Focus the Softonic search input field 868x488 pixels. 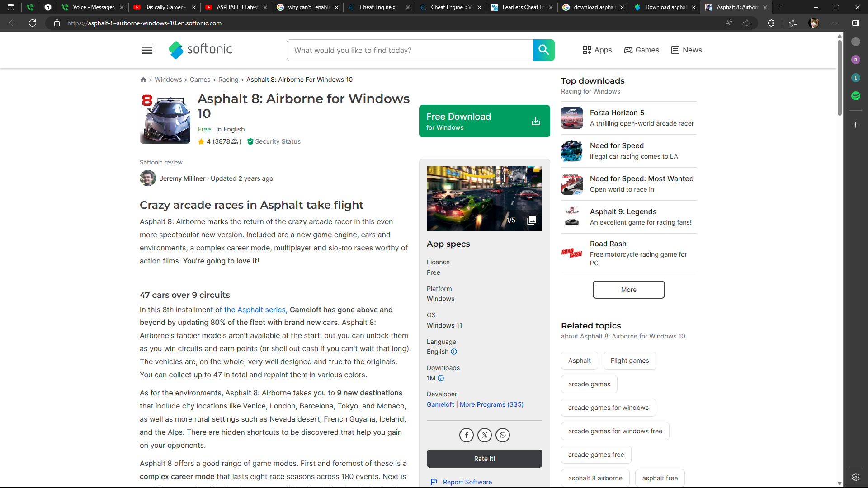(409, 50)
